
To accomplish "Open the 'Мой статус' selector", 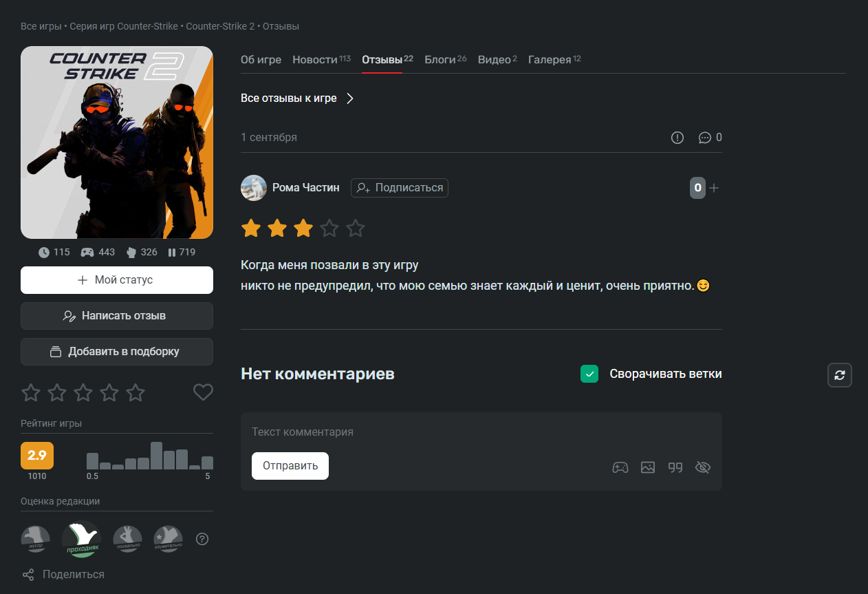I will click(117, 280).
